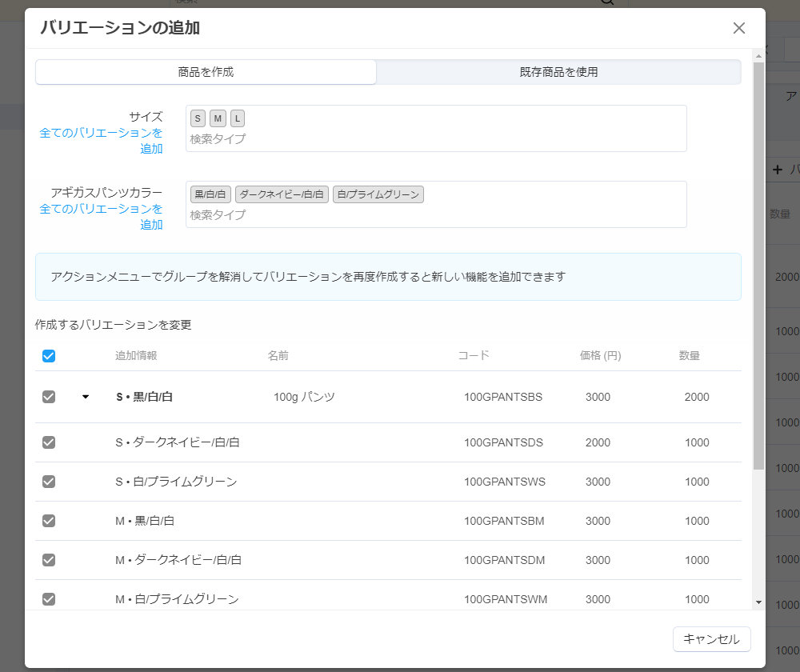The width and height of the screenshot is (800, 672).
Task: Select the 白/プライムグリーン color tag
Action: 378,194
